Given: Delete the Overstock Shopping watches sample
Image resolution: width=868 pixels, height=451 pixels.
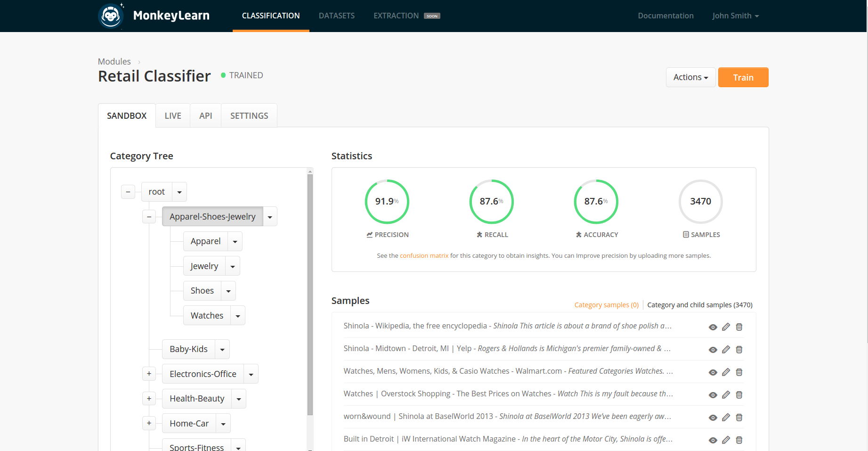Looking at the screenshot, I should 739,395.
